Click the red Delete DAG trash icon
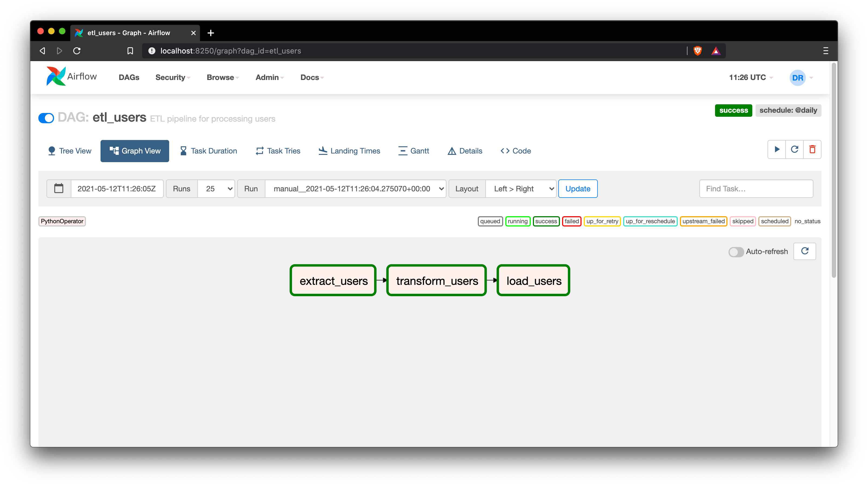 [812, 149]
